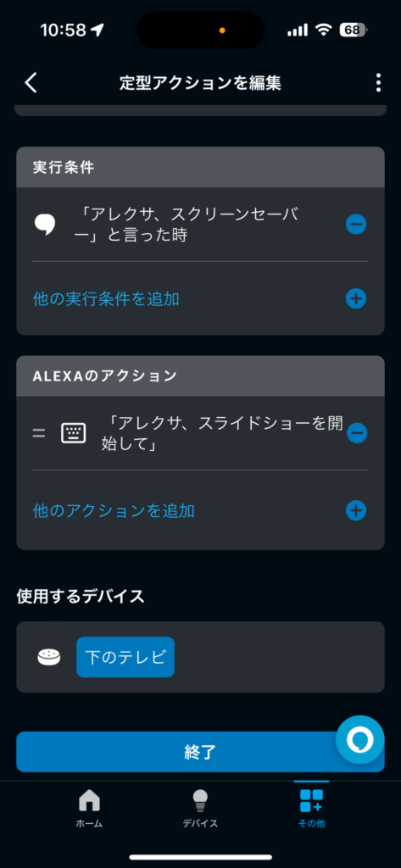Remove the スライドショー action with minus icon

(357, 432)
